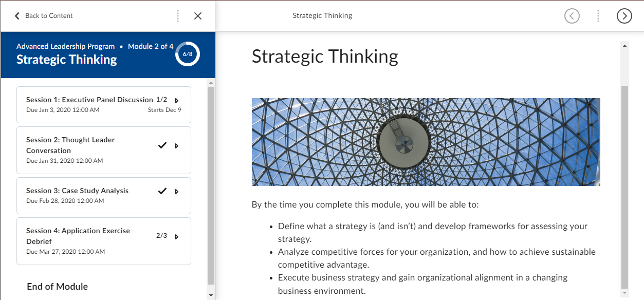Expand Session 2 Thought Leader Conversation arrow

click(x=177, y=146)
